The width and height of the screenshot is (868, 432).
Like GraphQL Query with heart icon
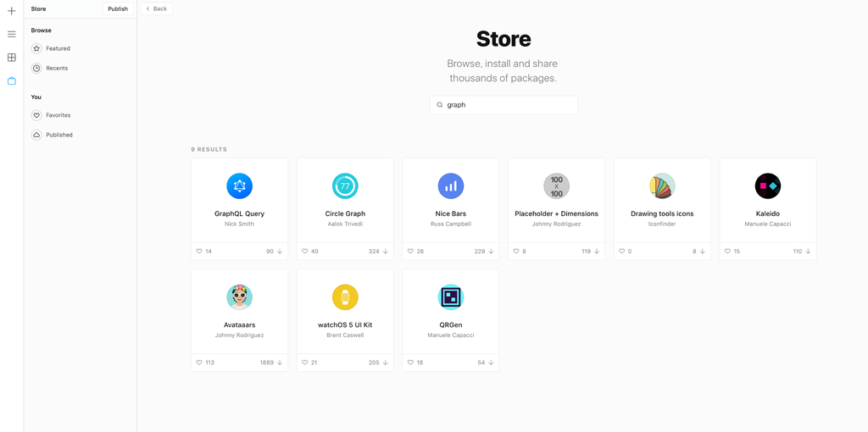pos(199,251)
